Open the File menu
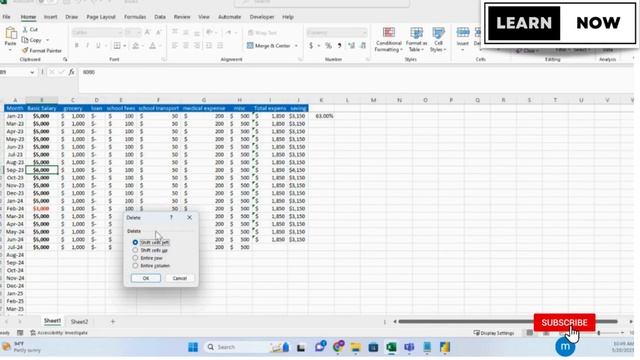The height and width of the screenshot is (360, 640). [7, 17]
